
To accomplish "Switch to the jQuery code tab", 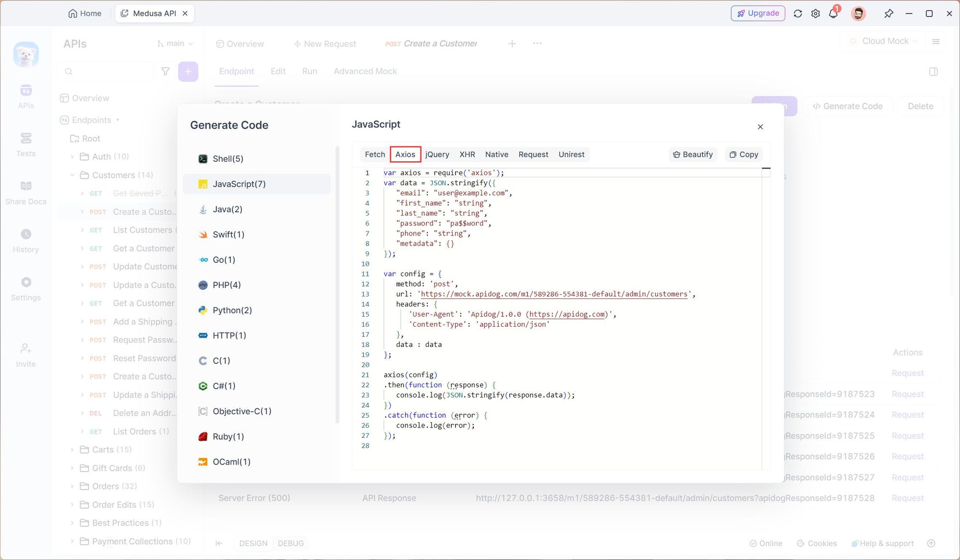I will (x=437, y=155).
